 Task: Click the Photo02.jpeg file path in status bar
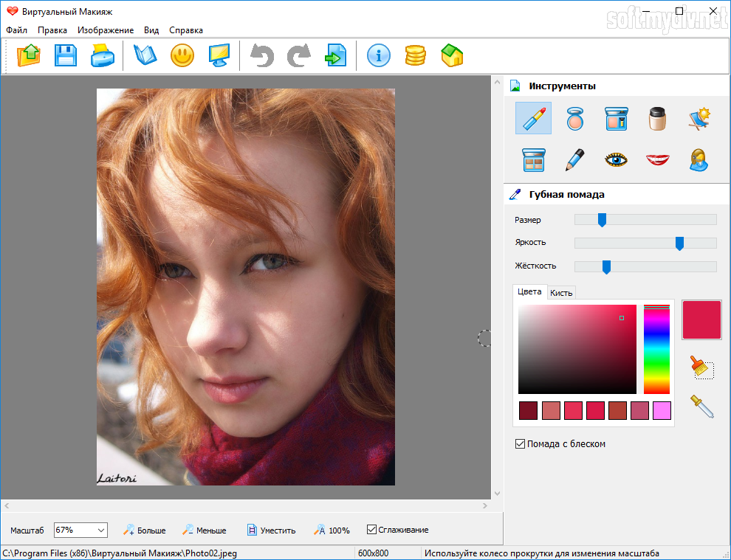pyautogui.click(x=120, y=553)
